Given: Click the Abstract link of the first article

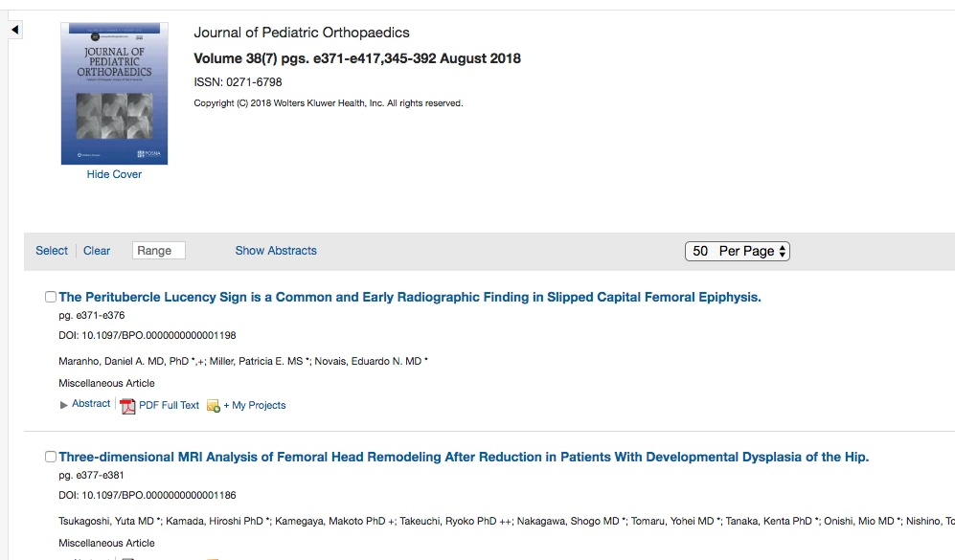Looking at the screenshot, I should (91, 404).
